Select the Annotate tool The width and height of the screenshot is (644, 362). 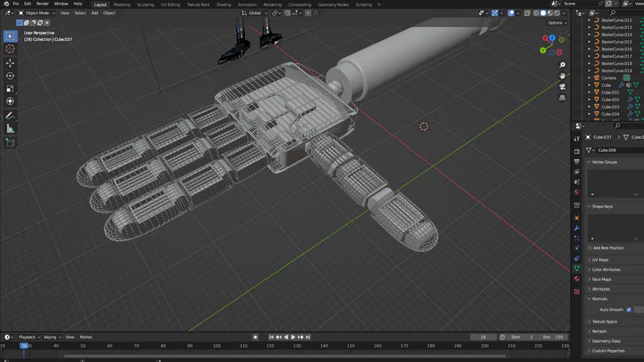(x=10, y=116)
